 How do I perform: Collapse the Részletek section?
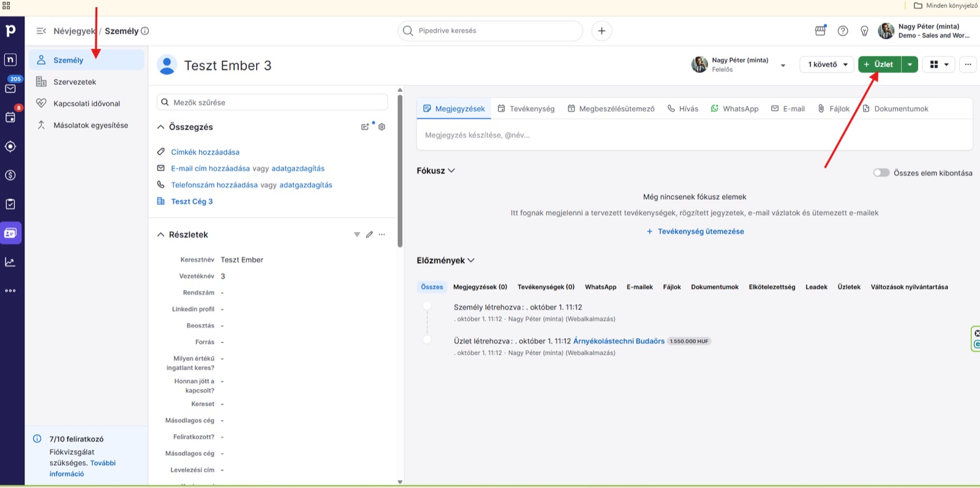click(160, 235)
